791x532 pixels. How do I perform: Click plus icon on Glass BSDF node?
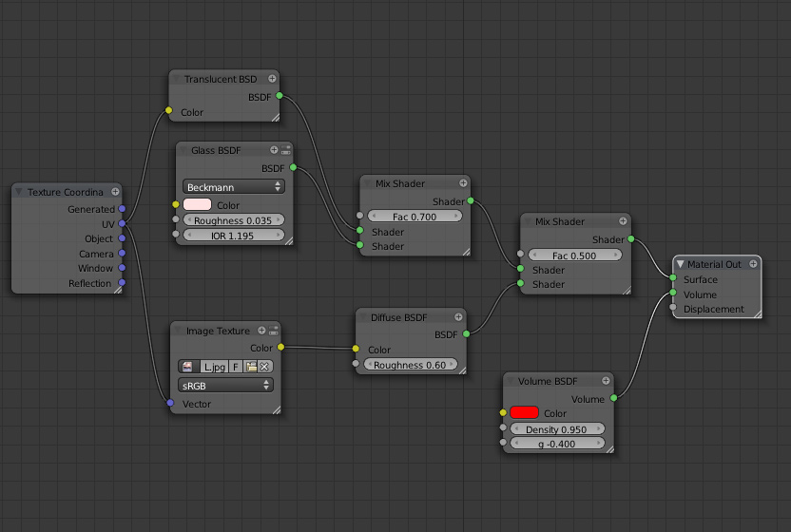click(274, 150)
